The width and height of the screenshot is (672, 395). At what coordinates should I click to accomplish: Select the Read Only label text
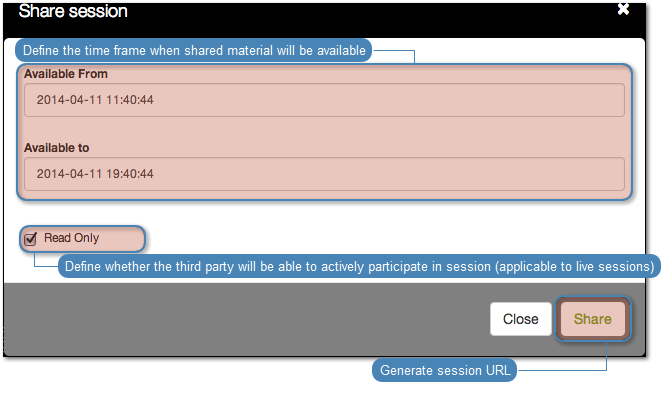(x=72, y=238)
